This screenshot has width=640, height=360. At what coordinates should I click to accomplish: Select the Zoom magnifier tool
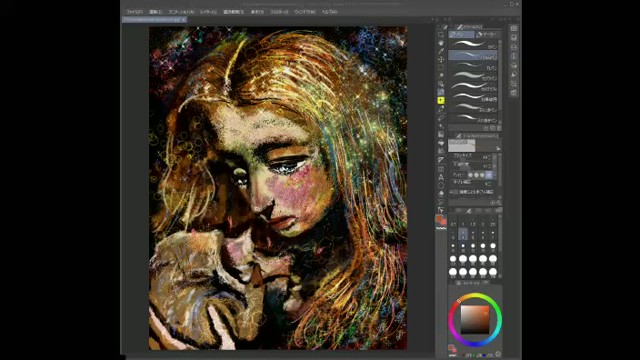point(441,35)
